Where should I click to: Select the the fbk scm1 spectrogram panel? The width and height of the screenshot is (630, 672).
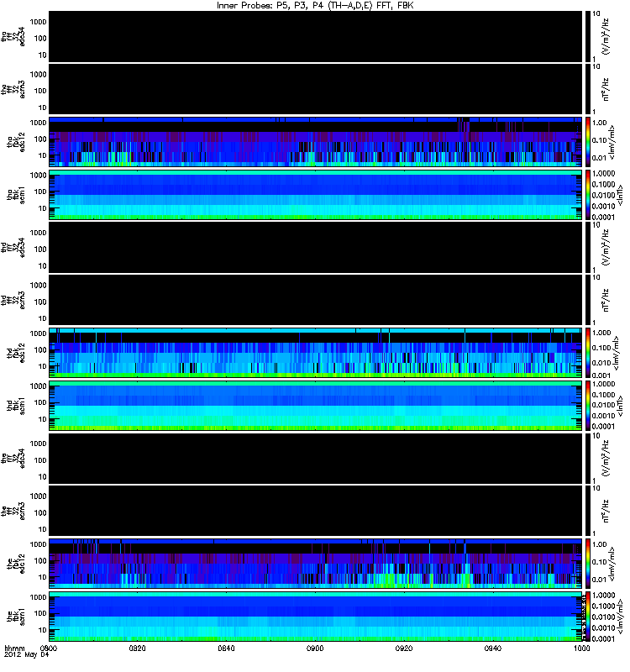[316, 617]
